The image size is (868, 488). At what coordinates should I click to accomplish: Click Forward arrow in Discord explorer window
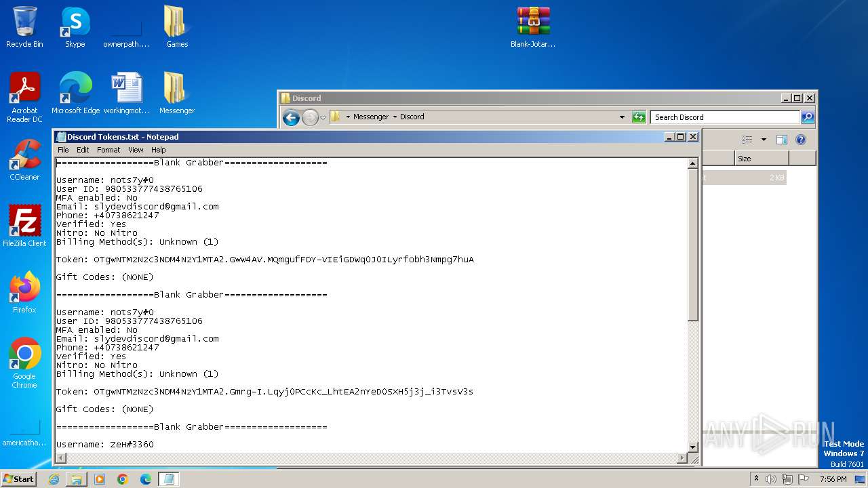click(310, 117)
